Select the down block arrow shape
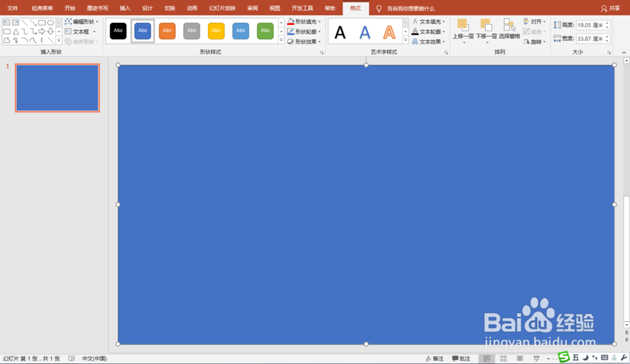The width and height of the screenshot is (630, 364). [x=50, y=31]
